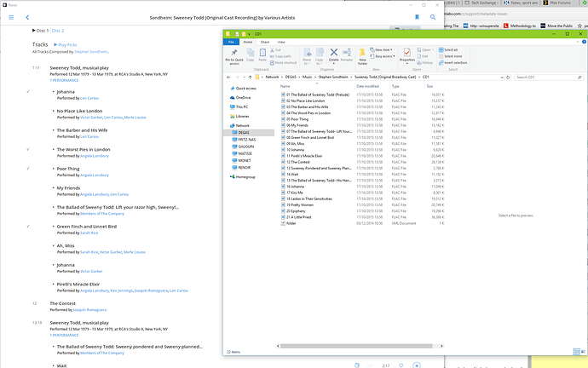The height and width of the screenshot is (368, 588).
Task: Open the address bar history dropdown
Action: pyautogui.click(x=502, y=78)
